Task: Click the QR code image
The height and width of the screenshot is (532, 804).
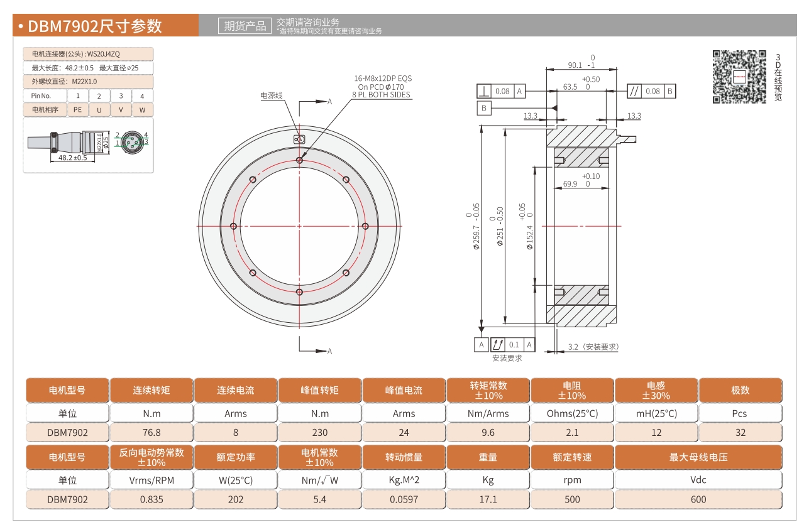Action: pyautogui.click(x=739, y=77)
